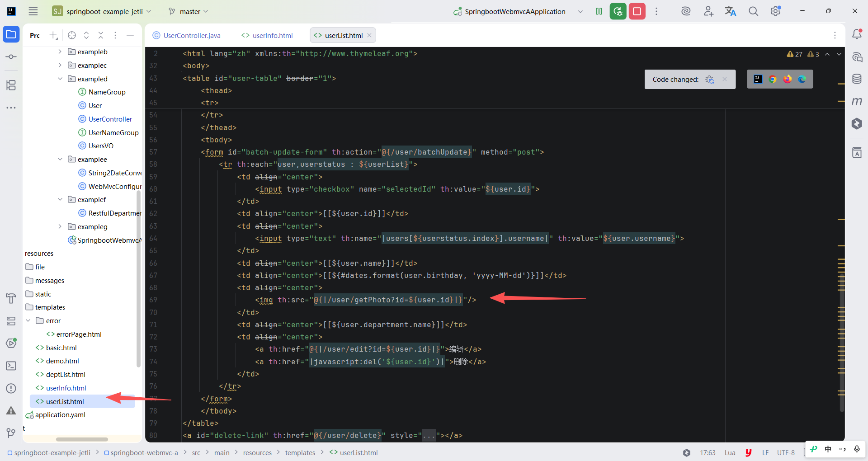Click the 27 warnings indicator
The height and width of the screenshot is (461, 868).
[794, 54]
